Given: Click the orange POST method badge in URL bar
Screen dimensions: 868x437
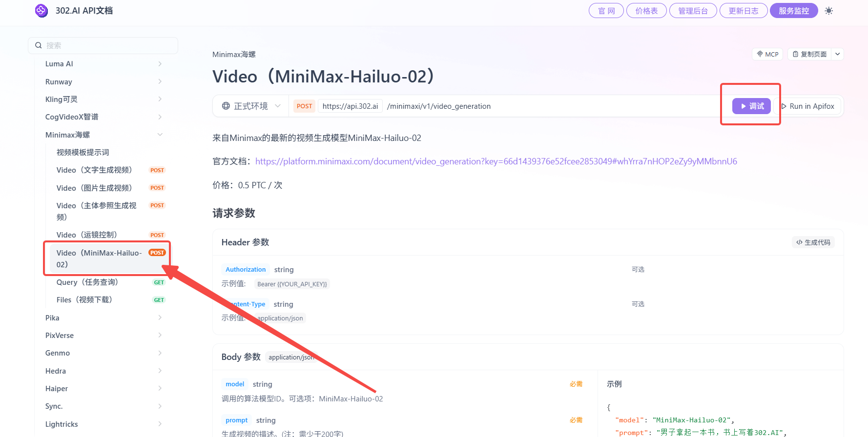Looking at the screenshot, I should click(x=304, y=106).
